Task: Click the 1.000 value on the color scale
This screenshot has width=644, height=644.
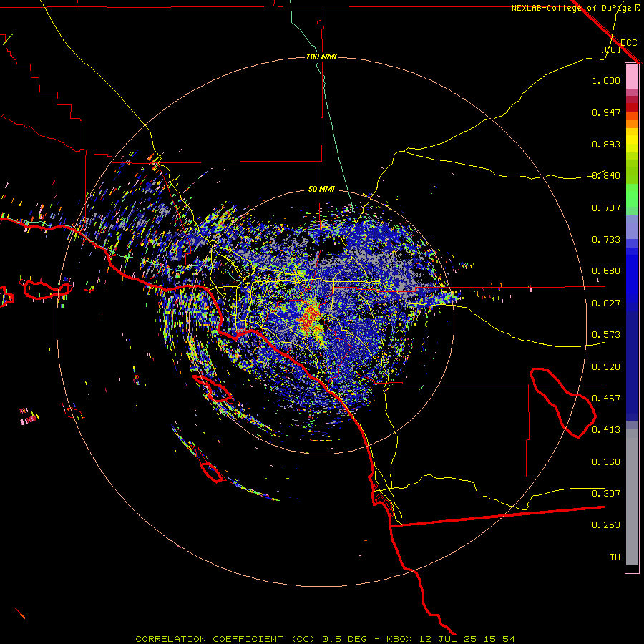Action: [606, 80]
